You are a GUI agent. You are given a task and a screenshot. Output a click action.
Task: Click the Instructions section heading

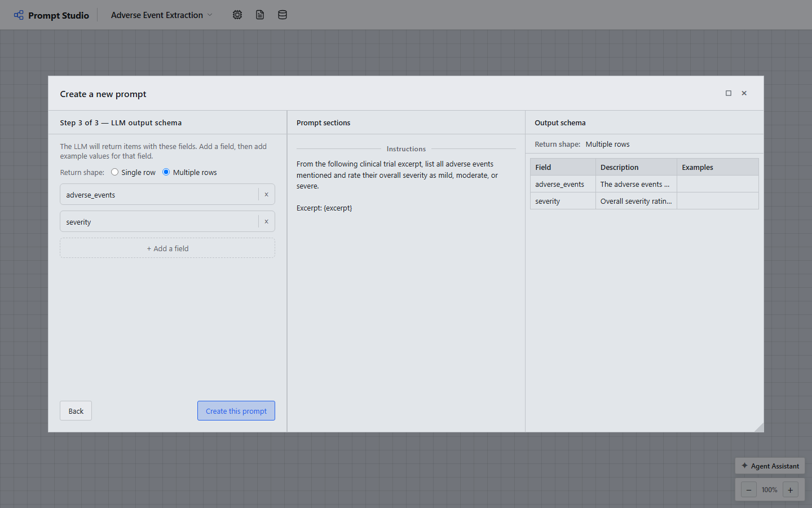(406, 149)
